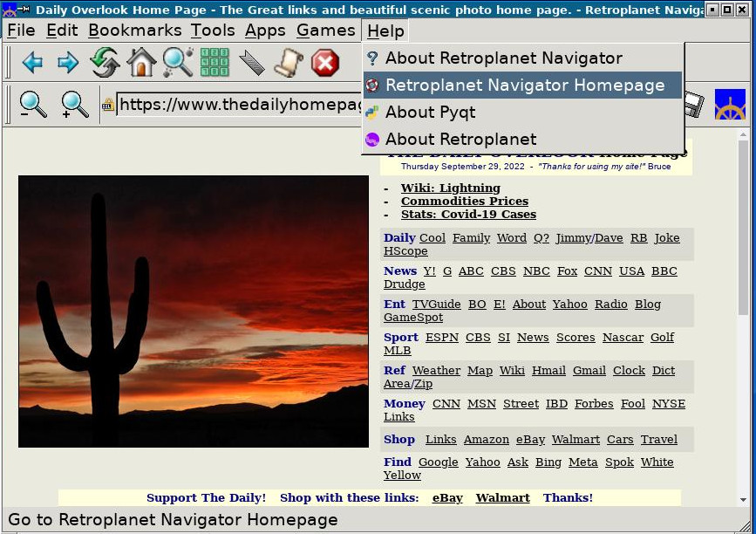Viewport: 756px width, 534px height.
Task: Click the lifebuoy icon in Help menu
Action: (371, 86)
